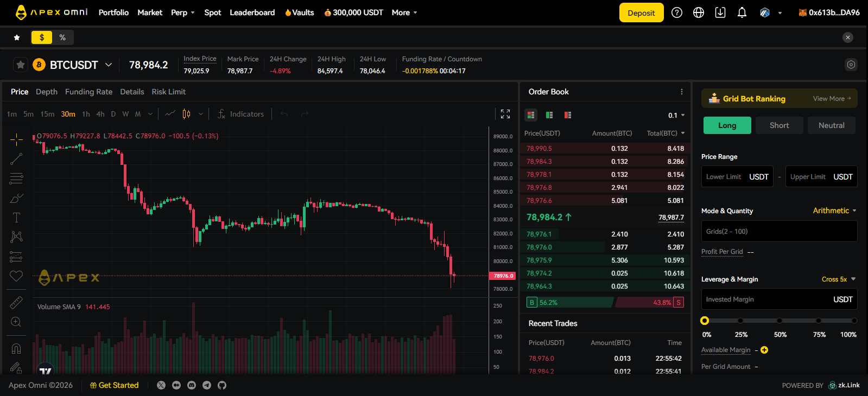Screen dimensions: 868x396
Task: Set margin slider to 50%
Action: coord(780,321)
